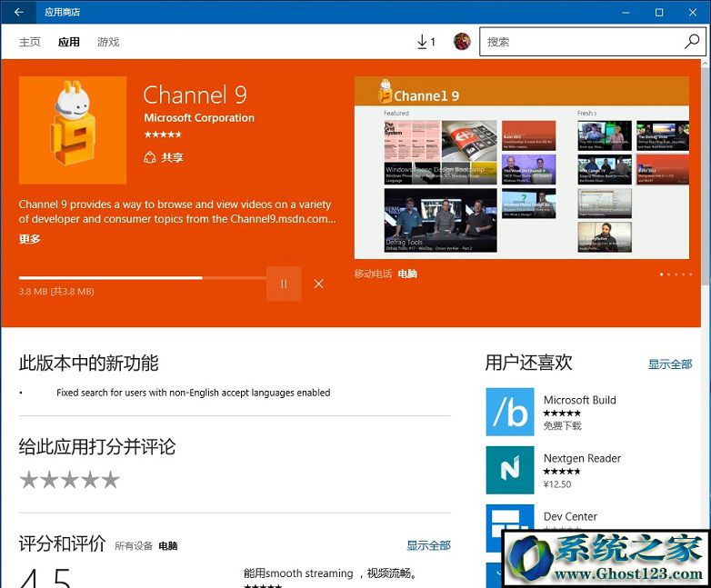Click the share icon under Channel 9
The image size is (711, 588).
pos(150,157)
